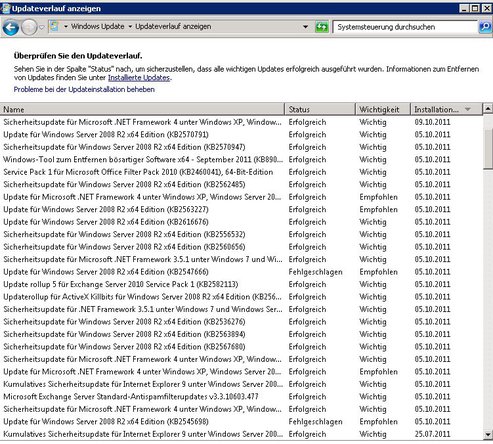The width and height of the screenshot is (493, 444).
Task: Go back with the blue arrow button
Action: [11, 27]
